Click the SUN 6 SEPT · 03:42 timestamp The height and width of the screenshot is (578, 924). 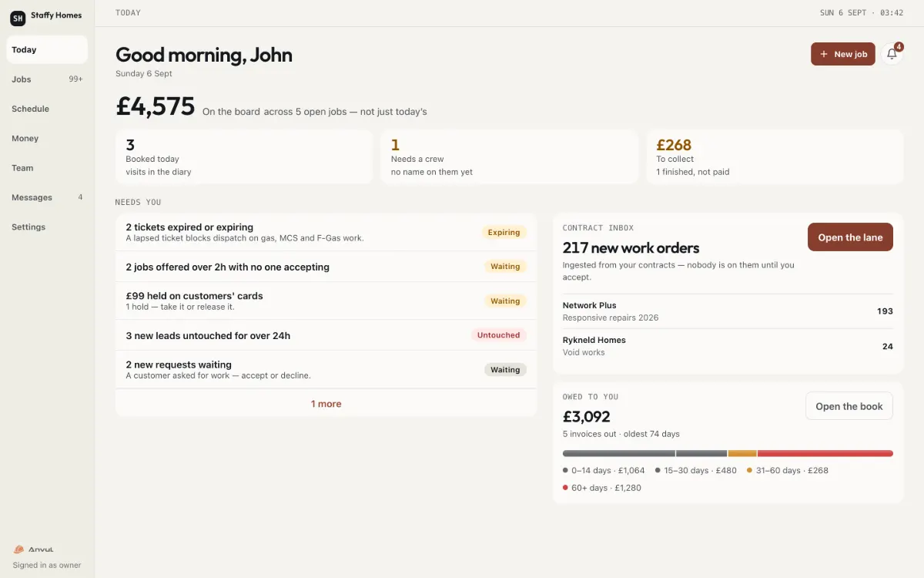pos(862,13)
